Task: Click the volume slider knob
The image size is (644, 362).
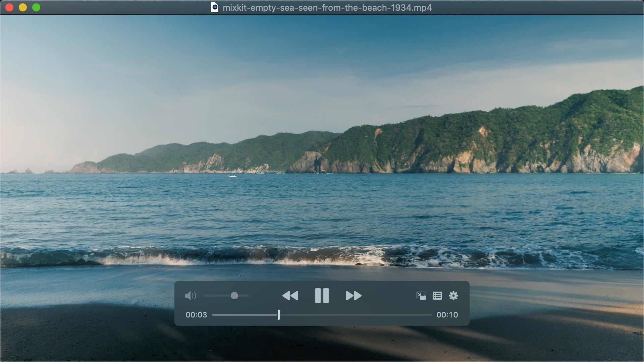Action: point(234,296)
